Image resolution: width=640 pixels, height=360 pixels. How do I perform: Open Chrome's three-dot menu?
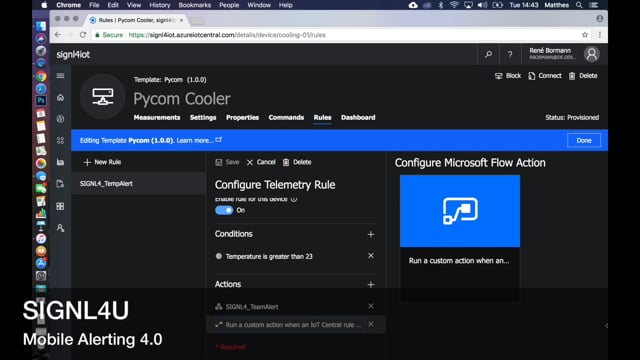click(x=600, y=35)
